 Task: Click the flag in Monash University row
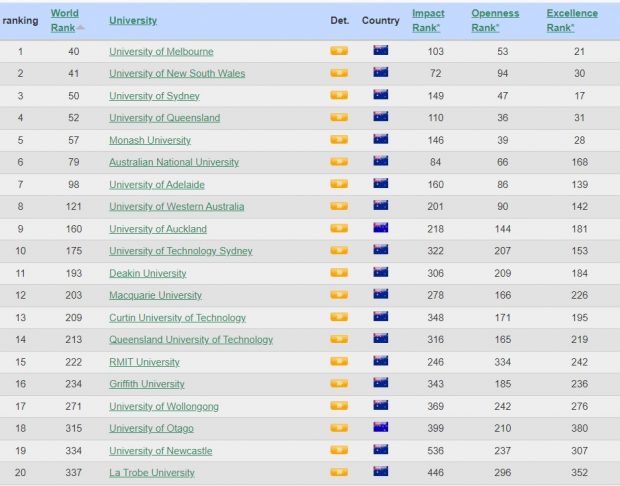381,139
